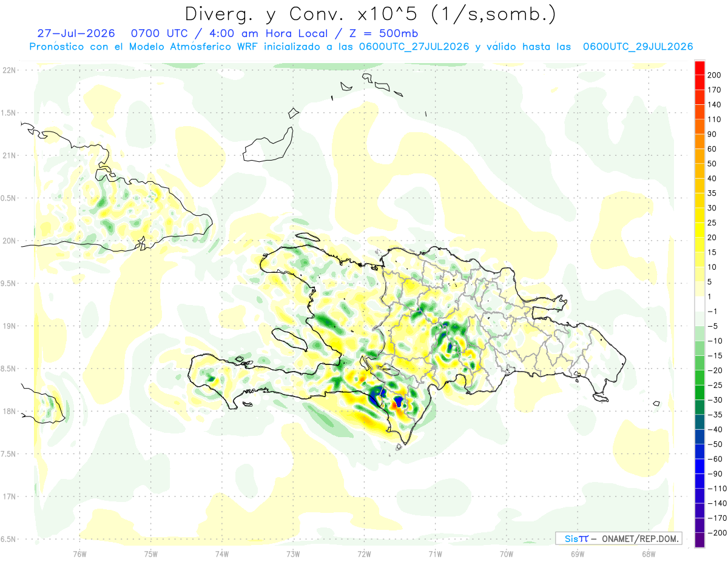The width and height of the screenshot is (728, 562).
Task: Click the '-140' colorbar value
Action: 718,503
